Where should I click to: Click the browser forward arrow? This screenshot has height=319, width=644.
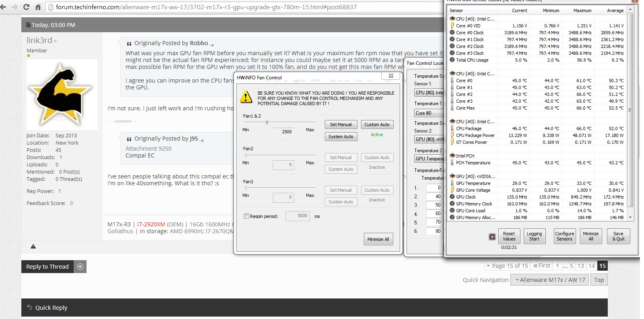[x=15, y=7]
